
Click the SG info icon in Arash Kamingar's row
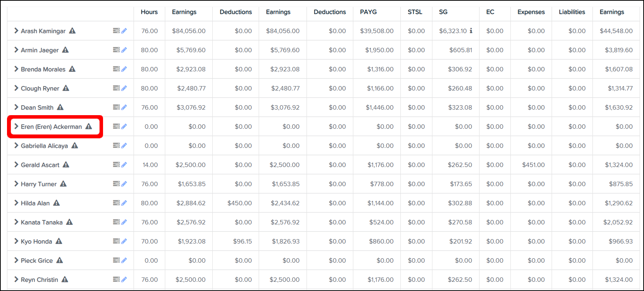point(471,31)
